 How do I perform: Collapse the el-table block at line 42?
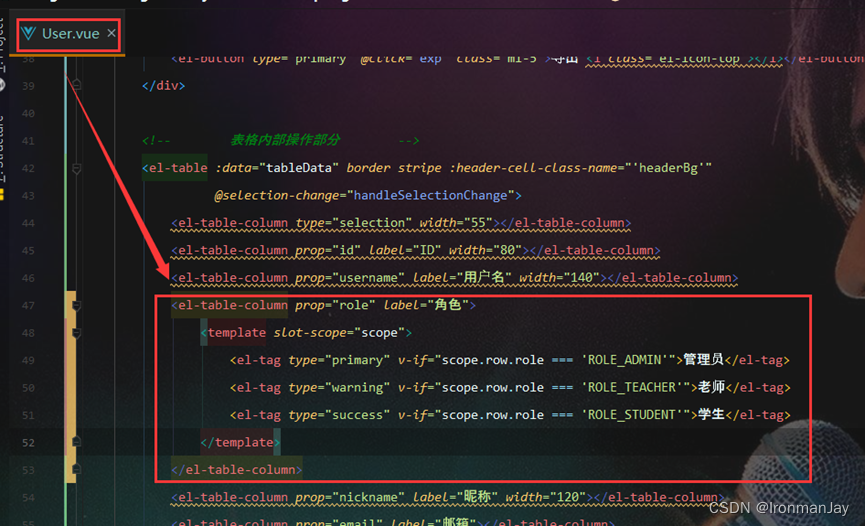click(x=77, y=168)
